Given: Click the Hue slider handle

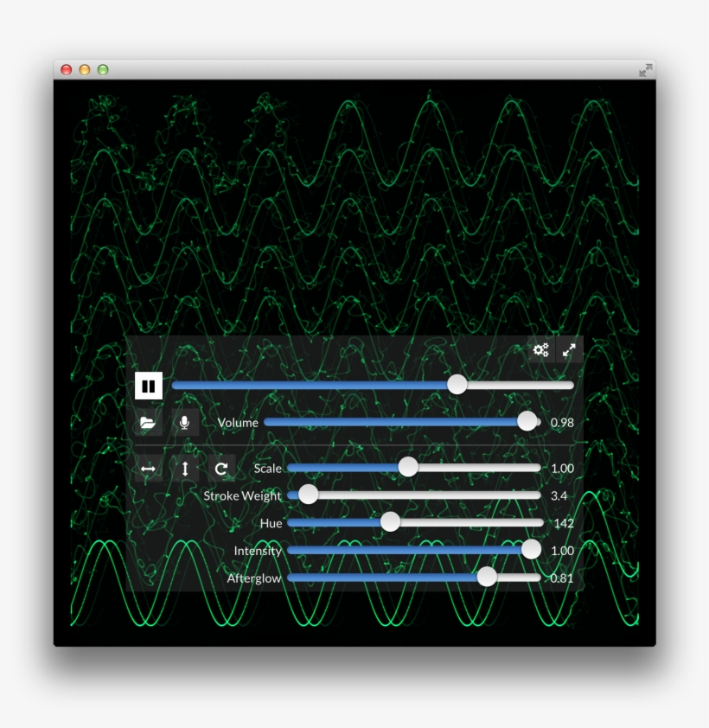Looking at the screenshot, I should pos(389,521).
